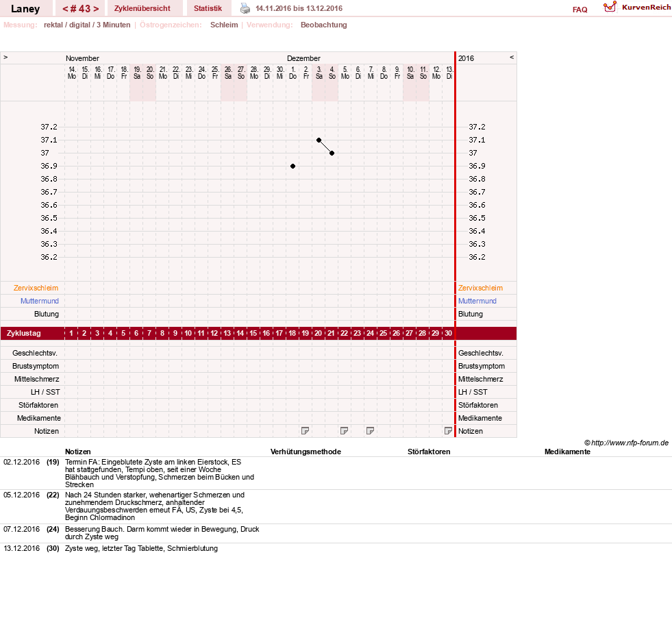The image size is (672, 629).
Task: Click cycle day 1 in Zyklustag bar
Action: click(x=71, y=333)
